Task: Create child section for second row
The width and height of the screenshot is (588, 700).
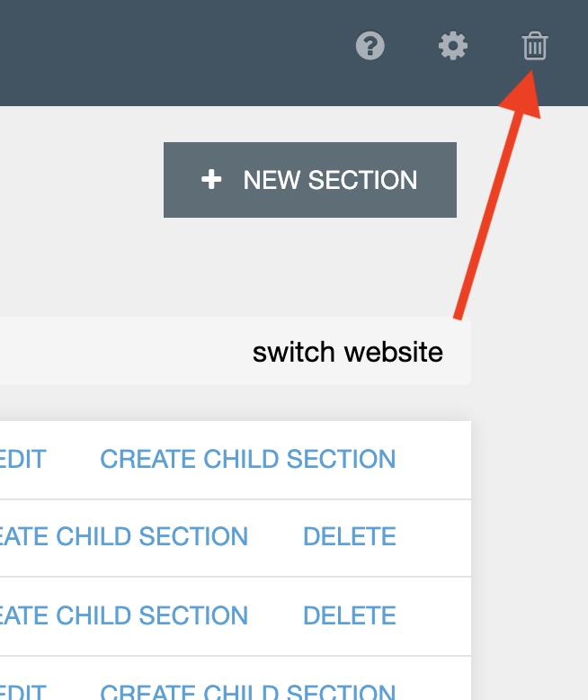Action: coord(123,536)
